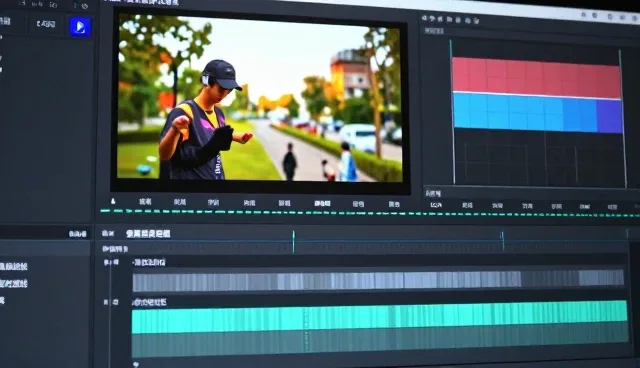The height and width of the screenshot is (368, 640).
Task: Select the gray video clip strip in timeline
Action: pyautogui.click(x=378, y=281)
